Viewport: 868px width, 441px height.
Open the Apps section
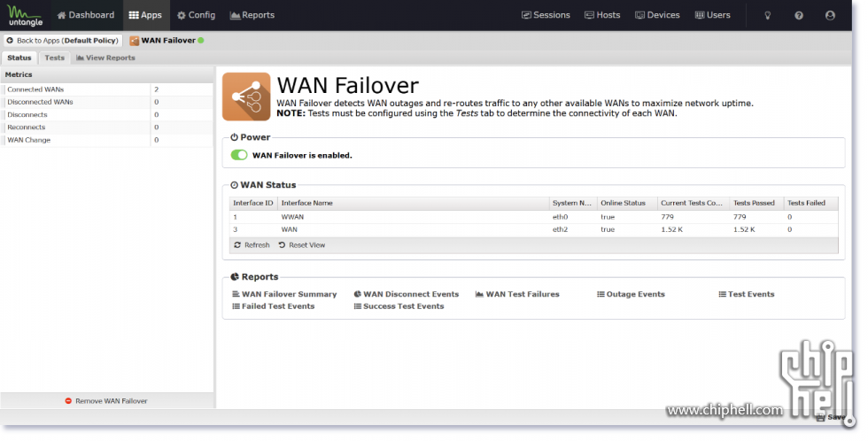tap(145, 15)
